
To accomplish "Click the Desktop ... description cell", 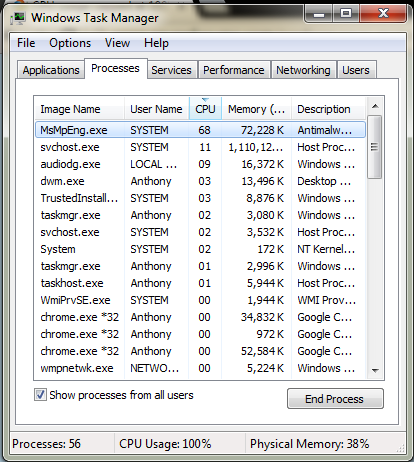I will click(x=324, y=181).
